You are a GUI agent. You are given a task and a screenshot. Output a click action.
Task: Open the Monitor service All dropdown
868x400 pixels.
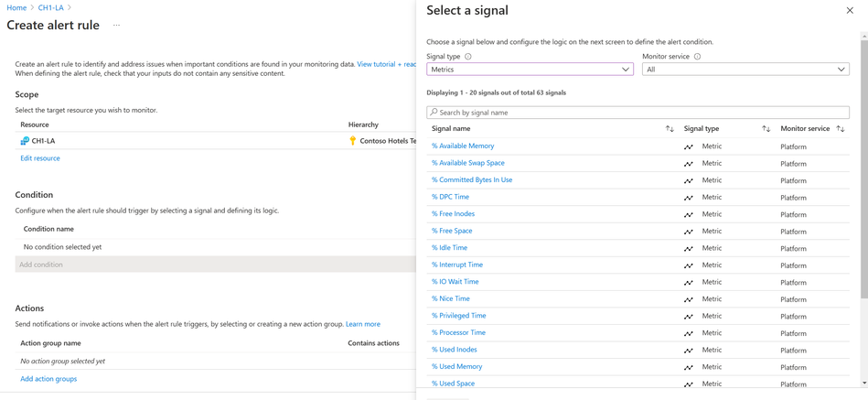tap(745, 70)
